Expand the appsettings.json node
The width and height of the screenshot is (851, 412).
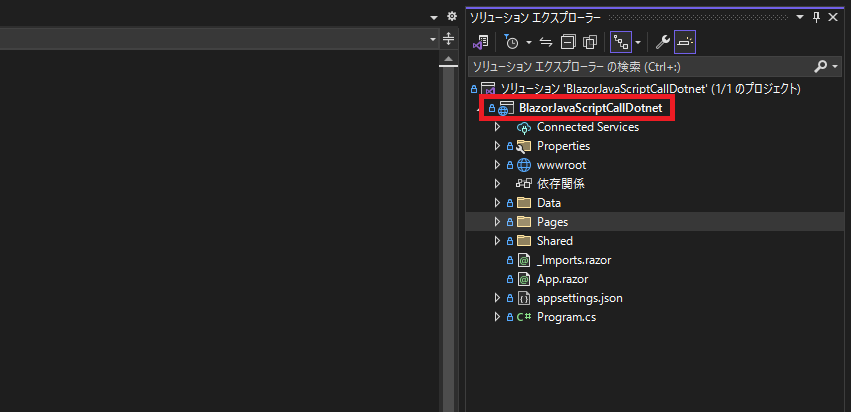(497, 298)
